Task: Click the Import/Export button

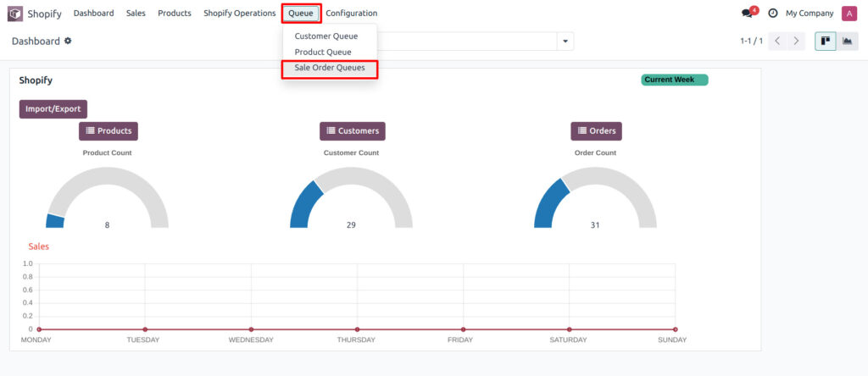Action: (x=53, y=109)
